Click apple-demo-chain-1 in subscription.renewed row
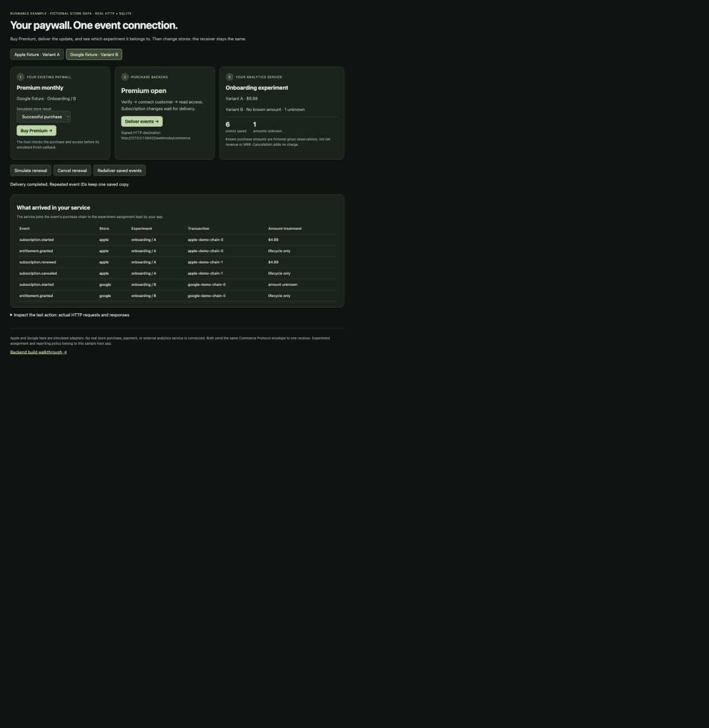The image size is (709, 728). click(x=205, y=262)
